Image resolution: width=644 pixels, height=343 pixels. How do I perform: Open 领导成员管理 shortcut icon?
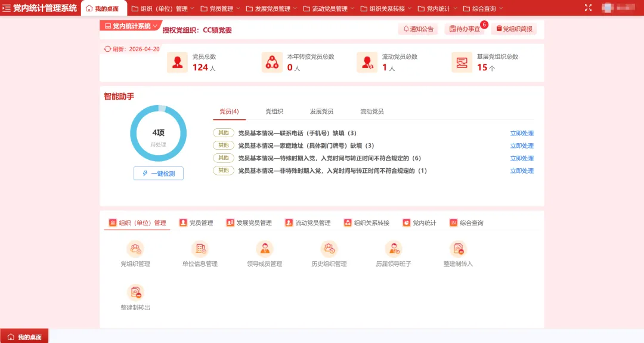click(x=265, y=249)
